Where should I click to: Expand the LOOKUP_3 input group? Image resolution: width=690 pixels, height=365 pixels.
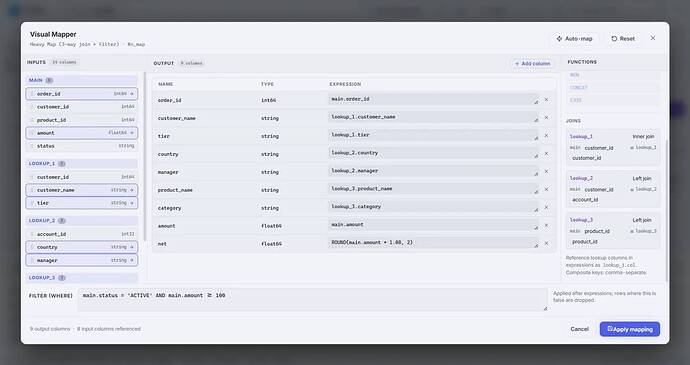point(82,278)
